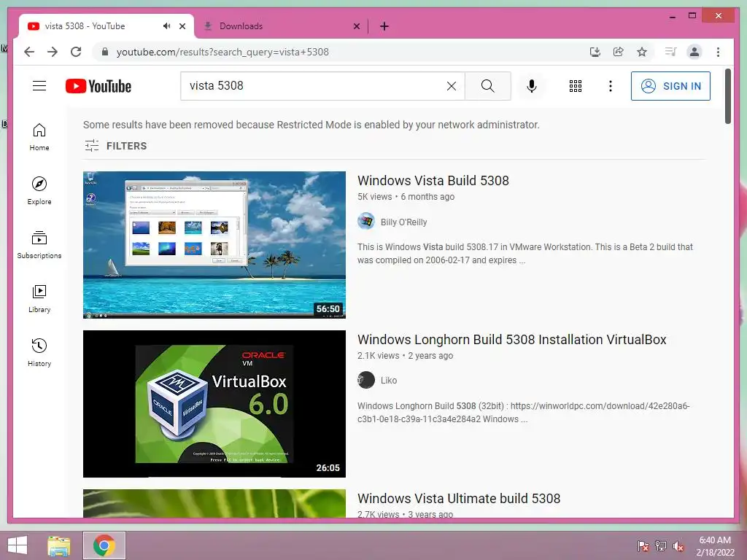Click the page vertical scrollbar

click(x=728, y=96)
